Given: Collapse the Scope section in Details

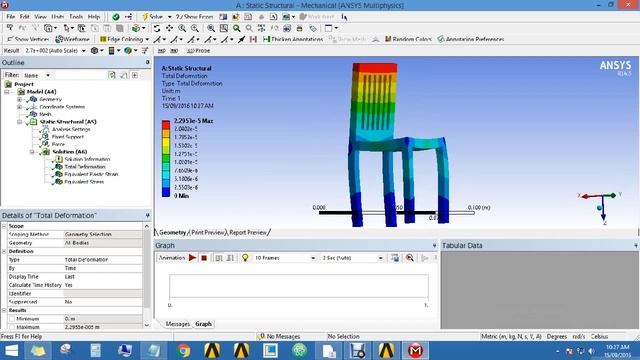Looking at the screenshot, I should [4, 226].
